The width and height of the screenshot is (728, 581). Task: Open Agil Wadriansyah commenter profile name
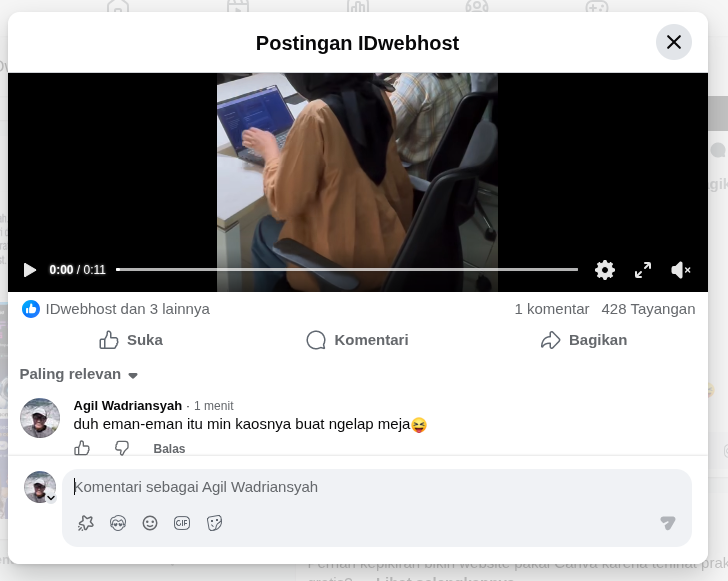tap(128, 405)
